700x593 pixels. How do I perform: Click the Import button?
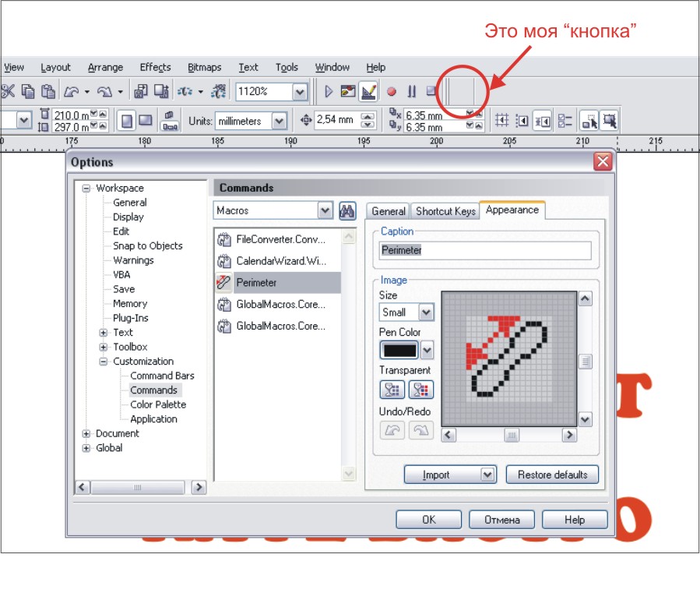[x=442, y=475]
